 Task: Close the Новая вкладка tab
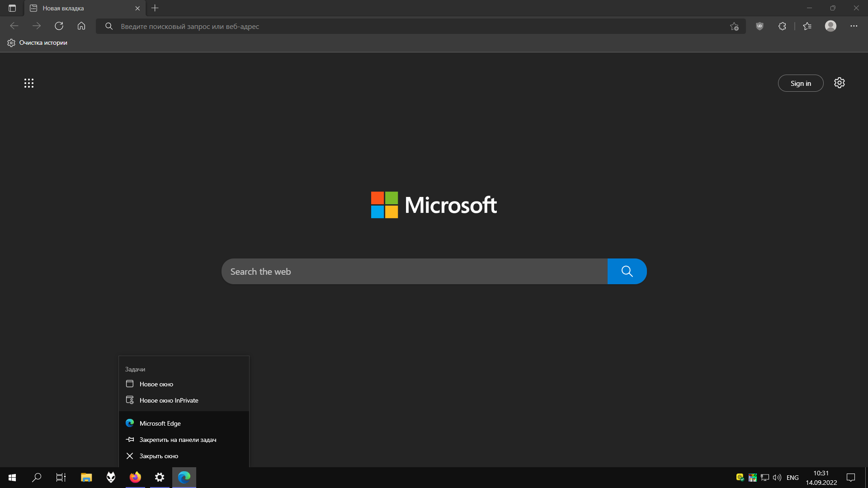pyautogui.click(x=137, y=8)
